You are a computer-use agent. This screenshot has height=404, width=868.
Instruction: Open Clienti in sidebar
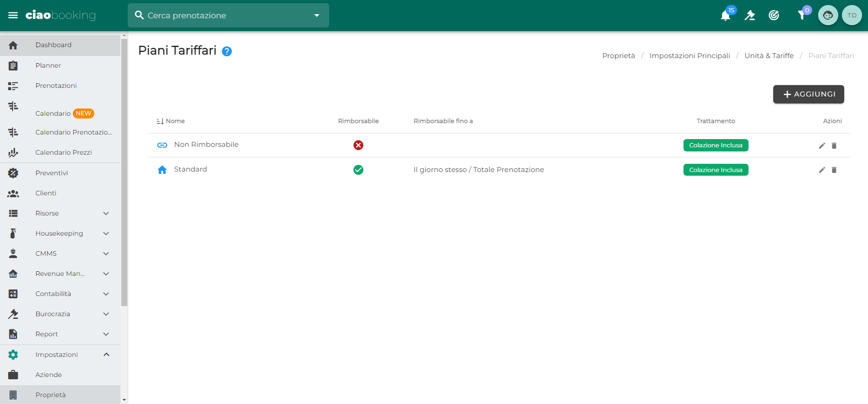[60, 193]
